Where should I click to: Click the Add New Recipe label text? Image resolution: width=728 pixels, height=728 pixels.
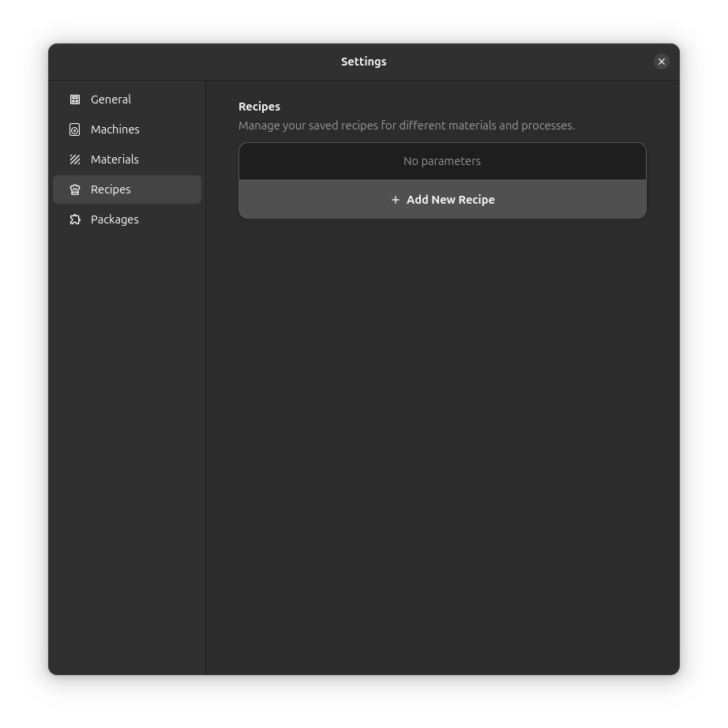pos(451,200)
